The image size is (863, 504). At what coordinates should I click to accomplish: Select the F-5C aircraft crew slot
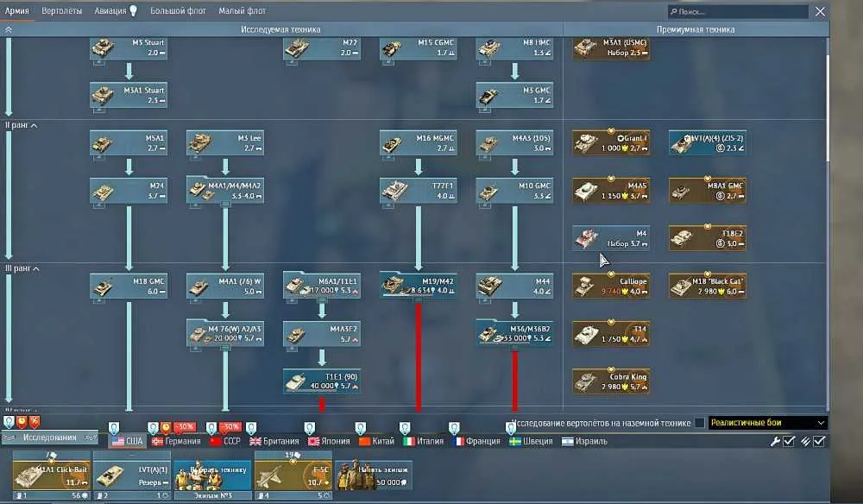[293, 474]
